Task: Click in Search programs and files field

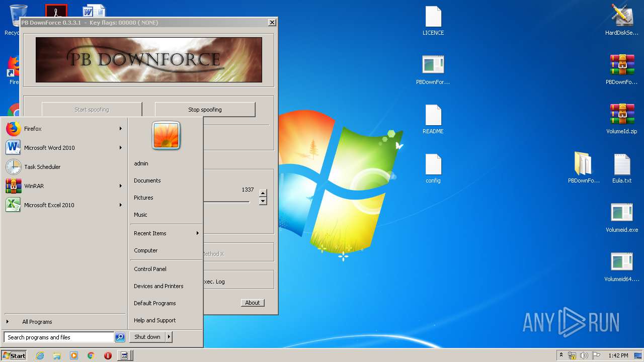Action: coord(59,337)
